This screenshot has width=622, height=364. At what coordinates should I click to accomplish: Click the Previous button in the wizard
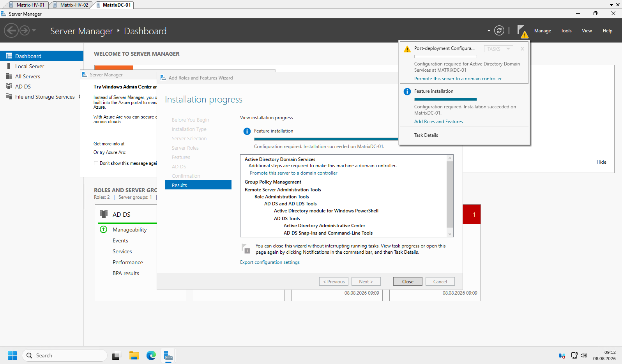point(334,281)
